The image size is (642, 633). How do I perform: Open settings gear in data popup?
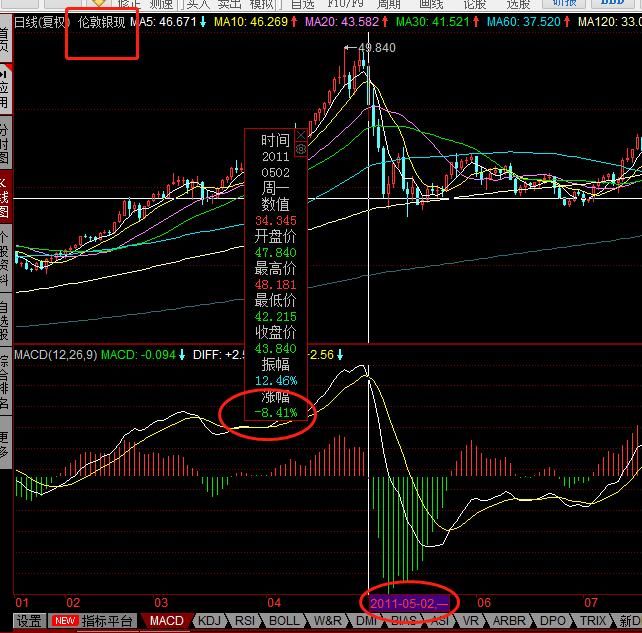pyautogui.click(x=301, y=149)
